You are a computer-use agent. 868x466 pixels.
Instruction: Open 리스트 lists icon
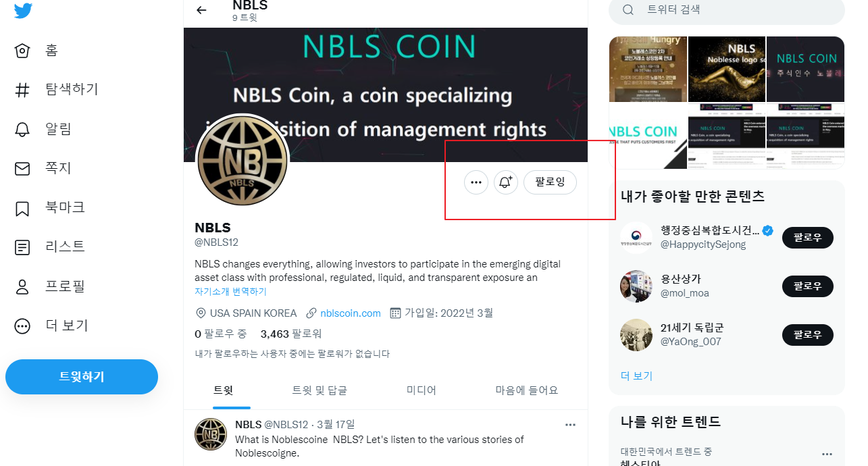point(22,247)
